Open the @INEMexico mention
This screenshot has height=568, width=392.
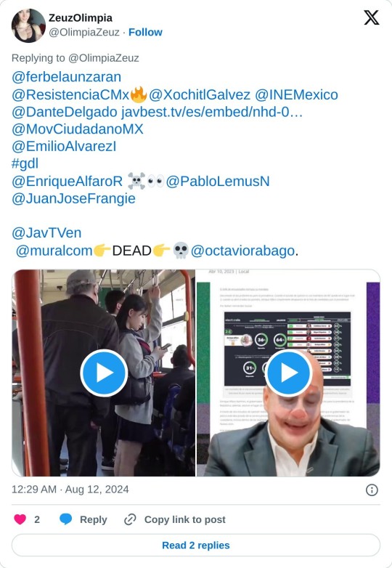click(x=296, y=94)
